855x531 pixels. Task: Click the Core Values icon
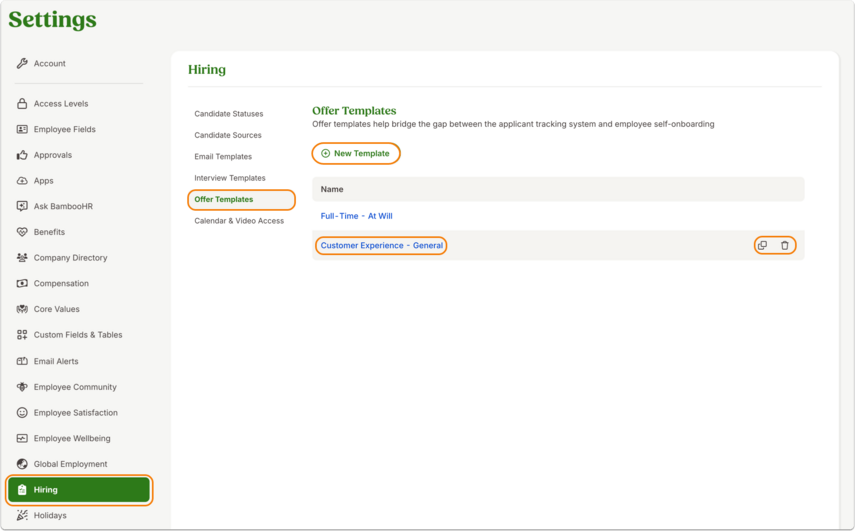click(22, 309)
